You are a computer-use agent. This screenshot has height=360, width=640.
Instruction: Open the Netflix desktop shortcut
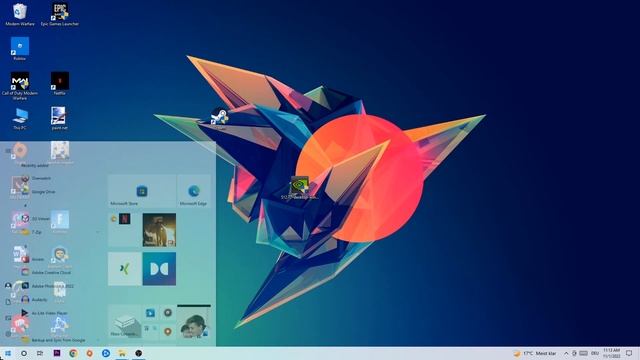[60, 84]
